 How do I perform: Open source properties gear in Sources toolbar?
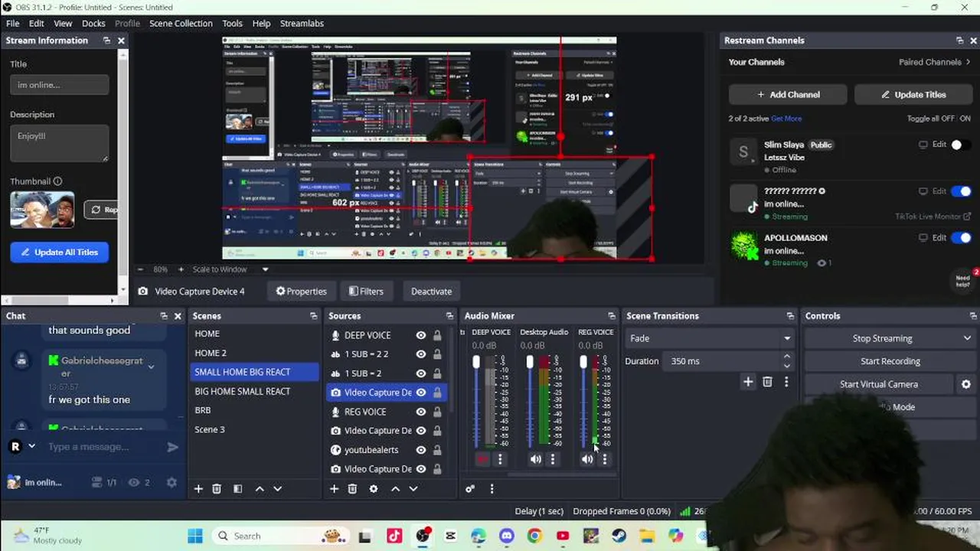point(374,488)
